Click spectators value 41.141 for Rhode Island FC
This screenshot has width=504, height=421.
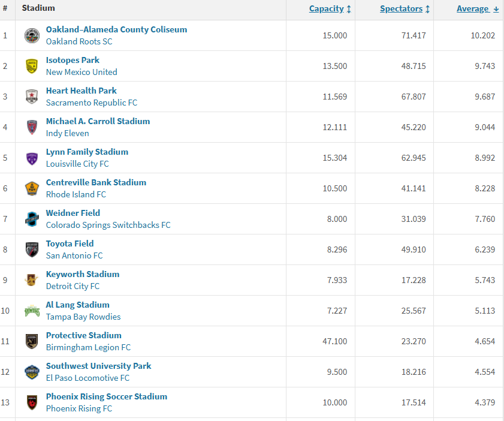414,188
